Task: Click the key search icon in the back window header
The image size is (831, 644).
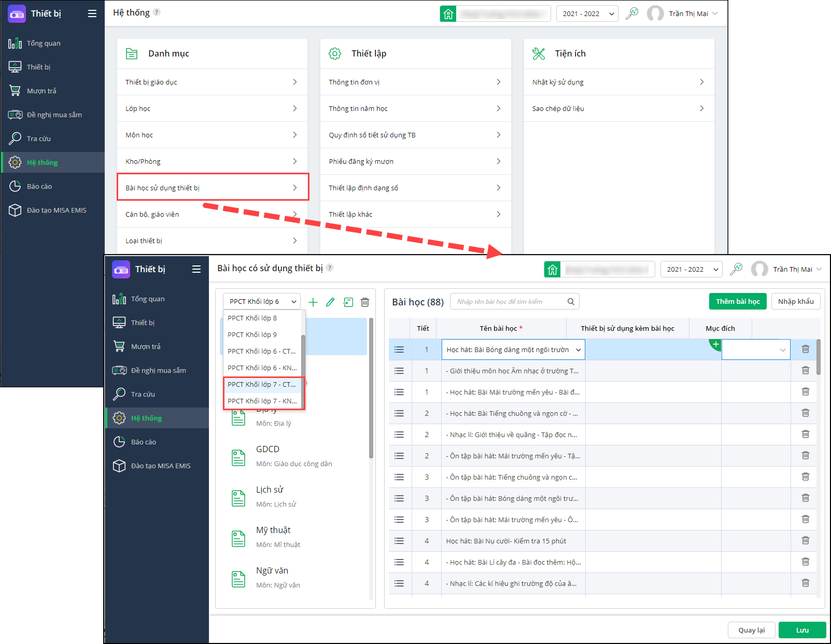Action: [632, 13]
